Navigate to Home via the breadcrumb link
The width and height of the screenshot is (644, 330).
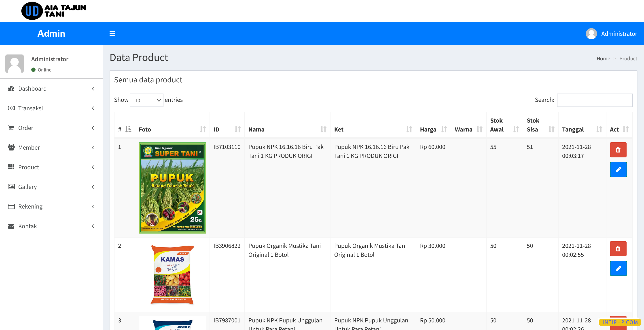(x=603, y=58)
